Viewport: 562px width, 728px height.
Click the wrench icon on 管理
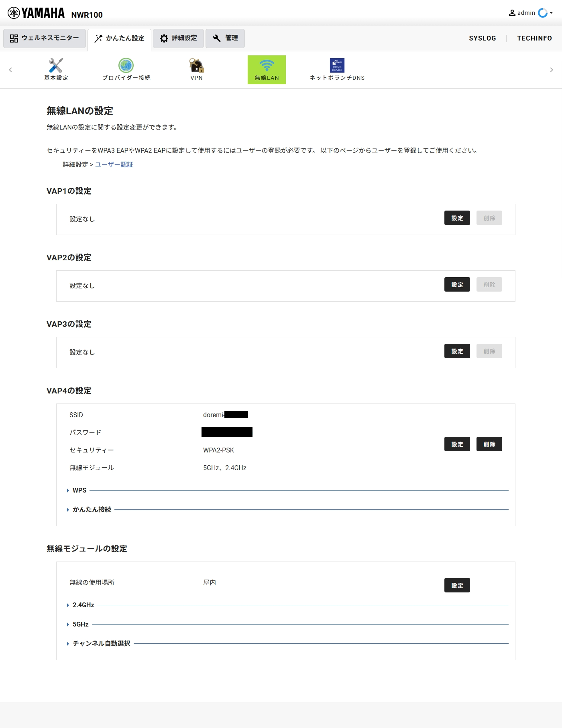tap(217, 38)
